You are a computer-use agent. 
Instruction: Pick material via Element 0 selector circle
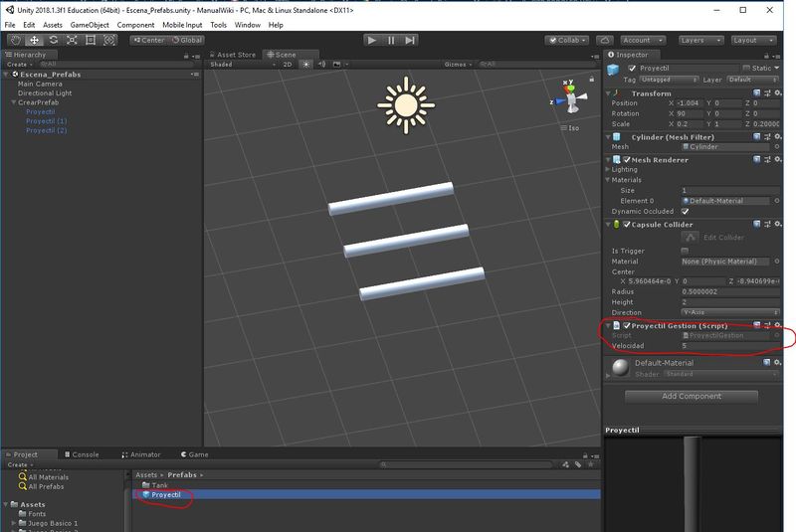pos(776,201)
